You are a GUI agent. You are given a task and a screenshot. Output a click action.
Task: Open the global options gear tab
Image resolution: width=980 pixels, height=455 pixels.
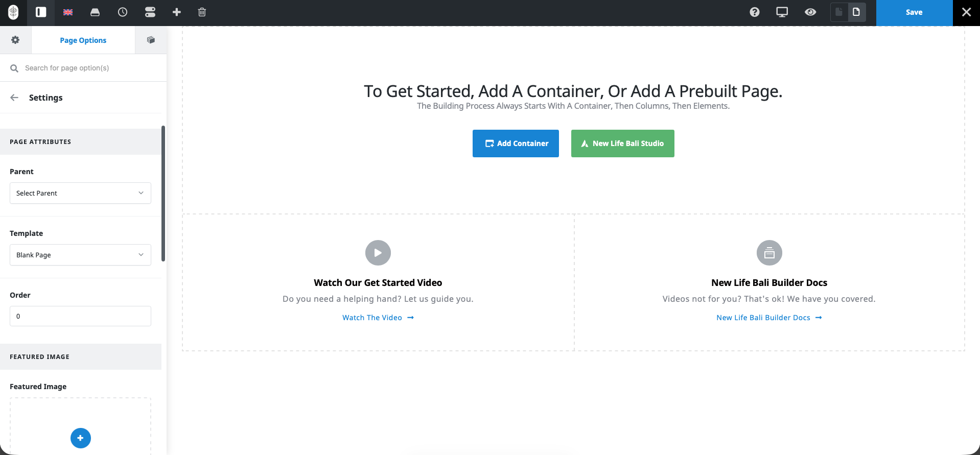15,40
